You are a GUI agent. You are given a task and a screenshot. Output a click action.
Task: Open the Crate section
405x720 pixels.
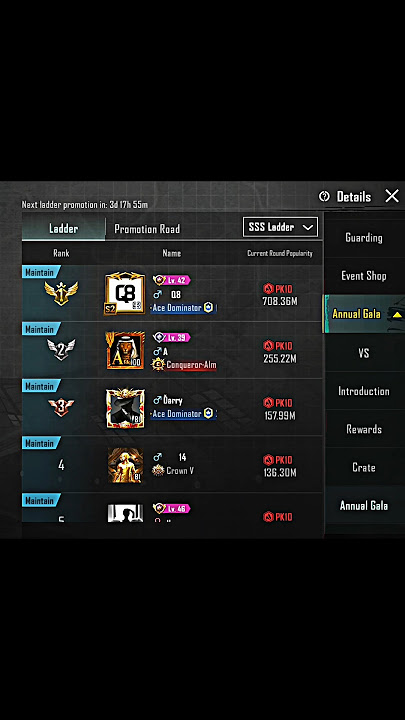pyautogui.click(x=364, y=467)
